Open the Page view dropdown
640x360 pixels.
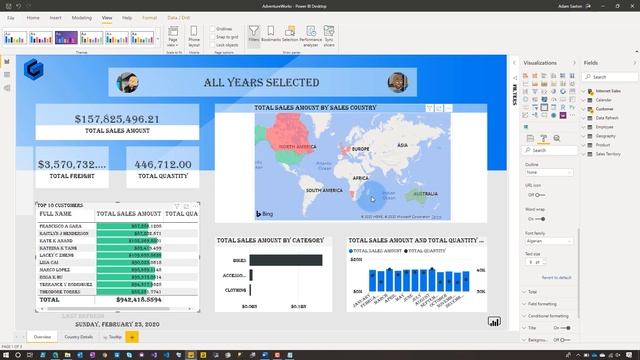(x=173, y=36)
